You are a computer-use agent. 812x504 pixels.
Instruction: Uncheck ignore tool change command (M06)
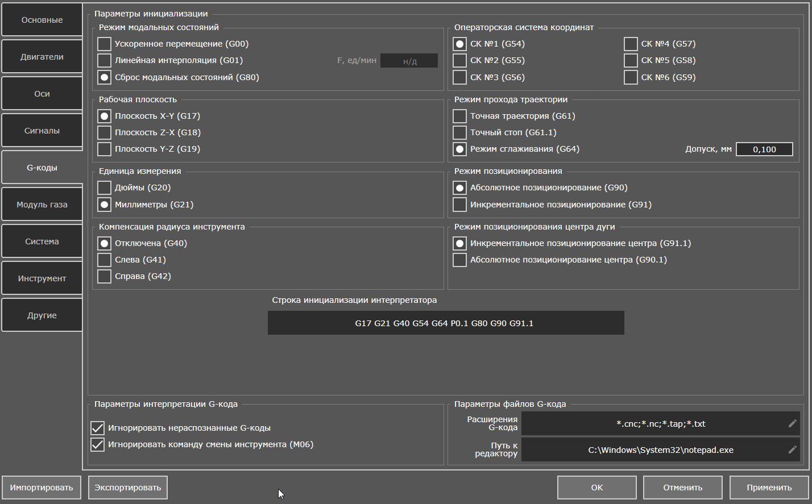[x=97, y=444]
